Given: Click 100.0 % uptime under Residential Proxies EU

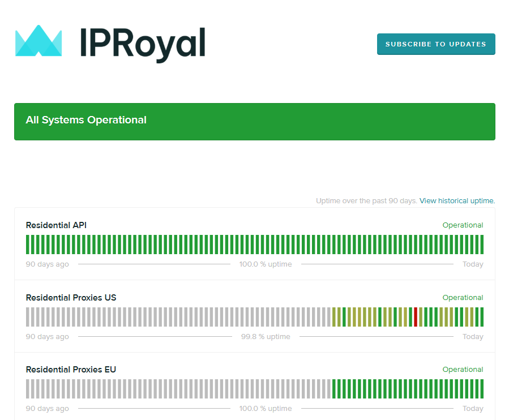Looking at the screenshot, I should pyautogui.click(x=266, y=409).
